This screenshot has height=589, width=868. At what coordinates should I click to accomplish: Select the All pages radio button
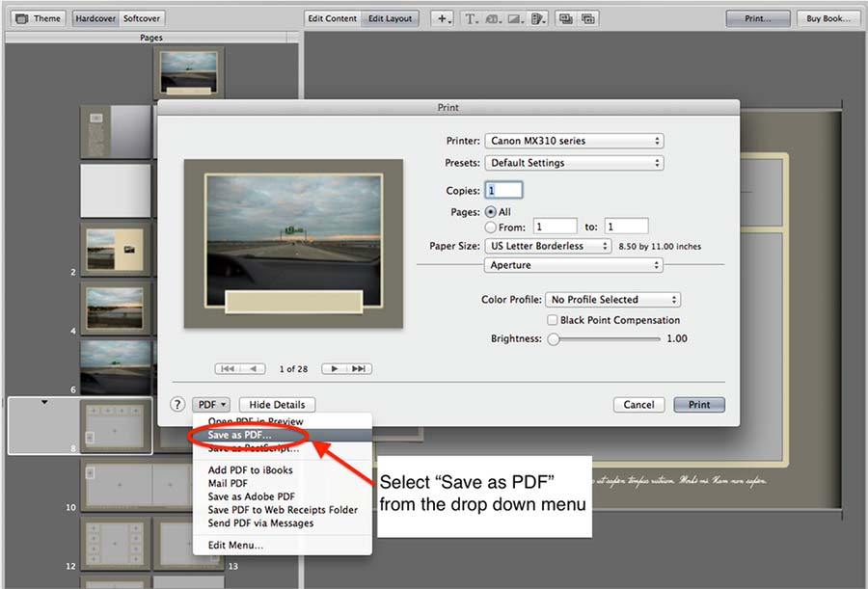pos(490,211)
